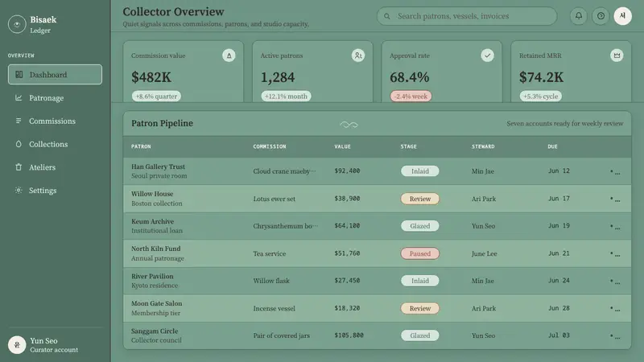644x362 pixels.
Task: Click the Approval rate checkmark icon
Action: 488,56
